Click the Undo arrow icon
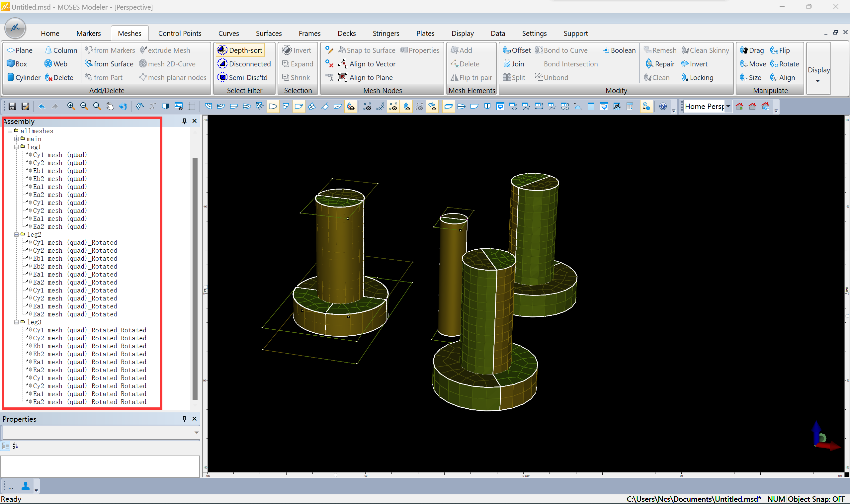 pyautogui.click(x=42, y=106)
